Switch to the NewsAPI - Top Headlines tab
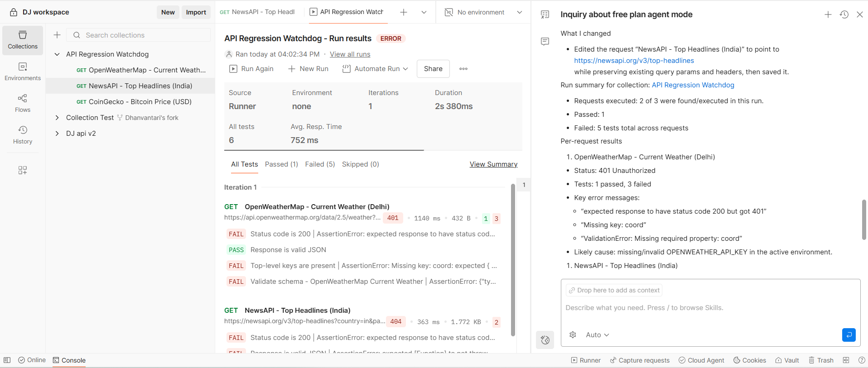 [x=257, y=12]
